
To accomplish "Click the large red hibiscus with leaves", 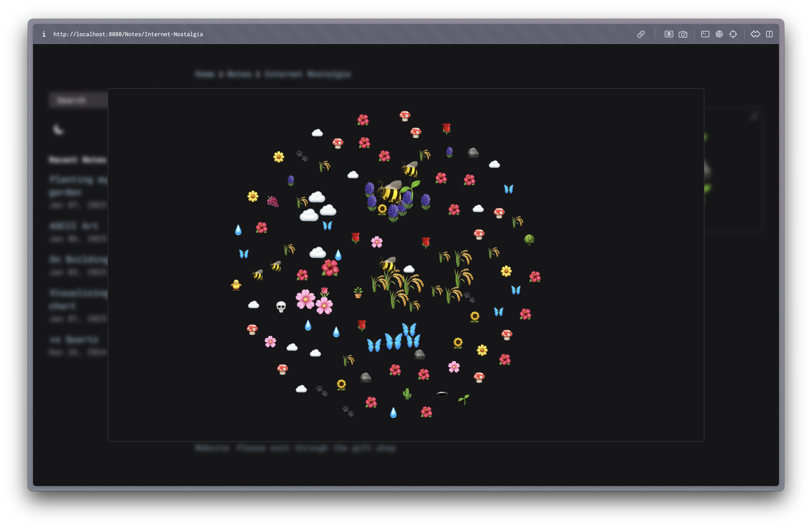I will [330, 267].
